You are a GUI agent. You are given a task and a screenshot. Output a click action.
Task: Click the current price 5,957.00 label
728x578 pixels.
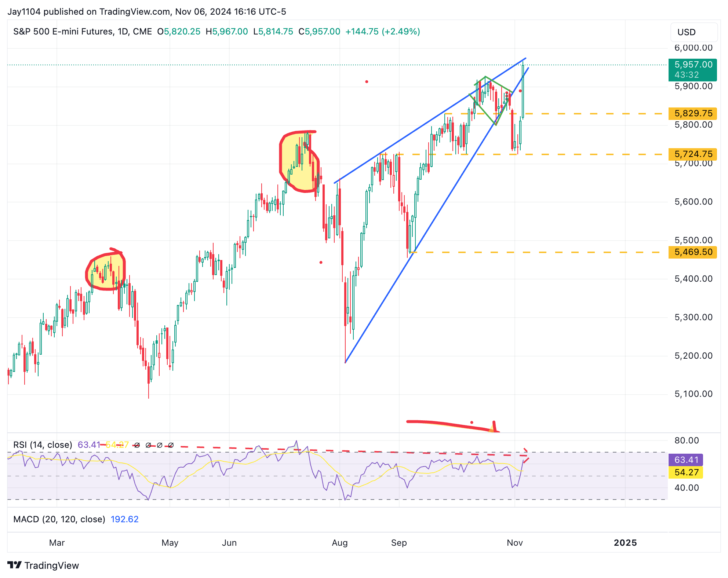point(693,70)
